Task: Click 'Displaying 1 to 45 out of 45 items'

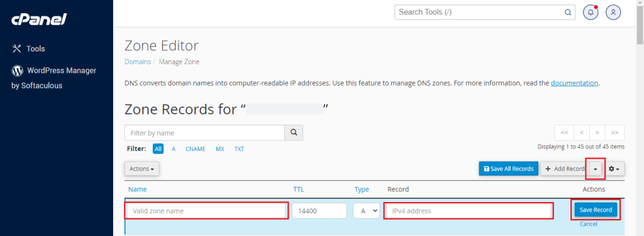Action: 580,147
